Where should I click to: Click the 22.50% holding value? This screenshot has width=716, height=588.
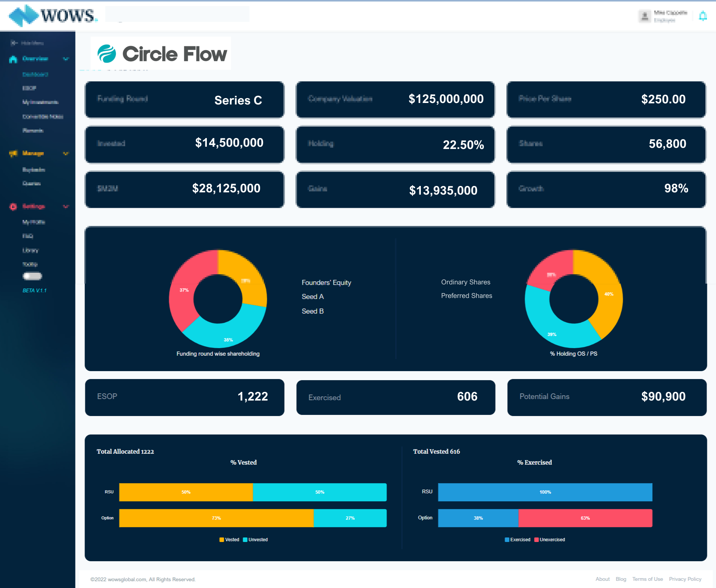[463, 145]
